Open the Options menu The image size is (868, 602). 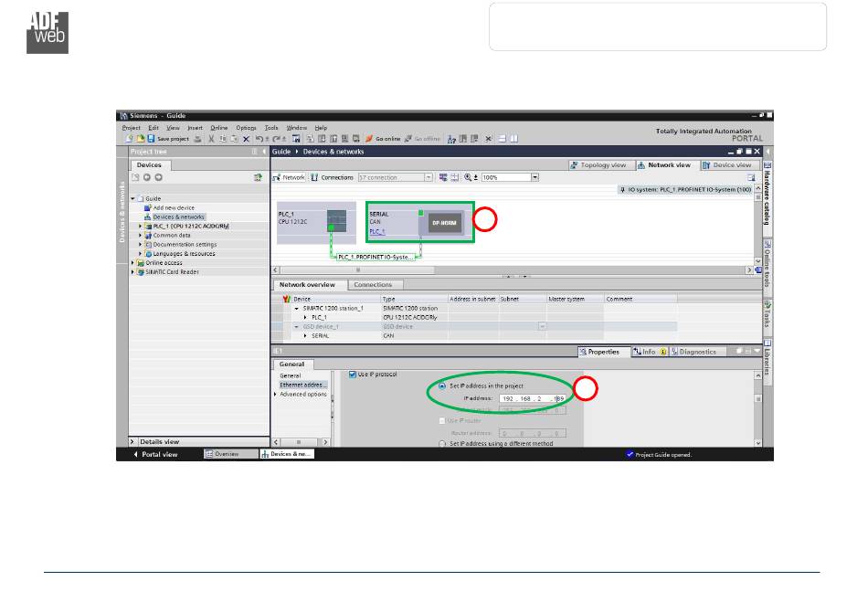pyautogui.click(x=246, y=128)
